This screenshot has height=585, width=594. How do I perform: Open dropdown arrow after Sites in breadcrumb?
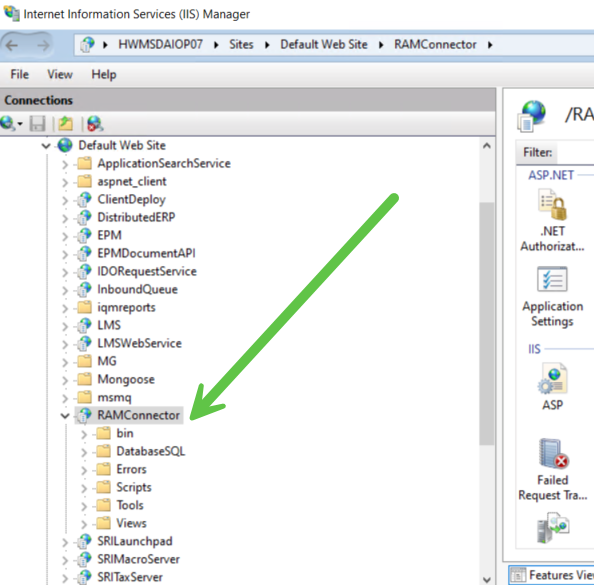267,45
